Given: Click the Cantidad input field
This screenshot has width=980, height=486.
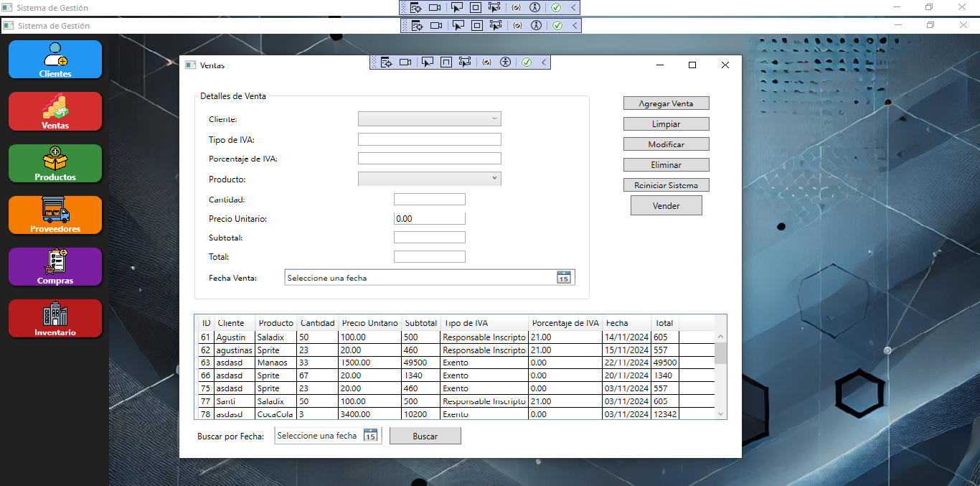Looking at the screenshot, I should (429, 200).
